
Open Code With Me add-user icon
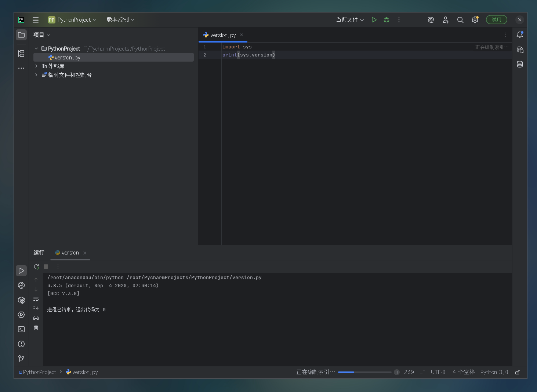[x=446, y=20]
